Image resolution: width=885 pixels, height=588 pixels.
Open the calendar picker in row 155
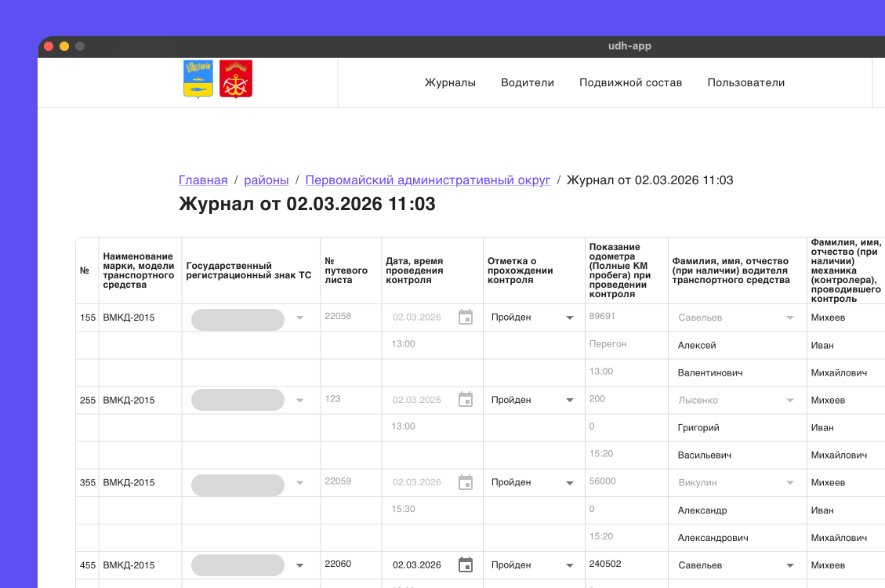[466, 318]
